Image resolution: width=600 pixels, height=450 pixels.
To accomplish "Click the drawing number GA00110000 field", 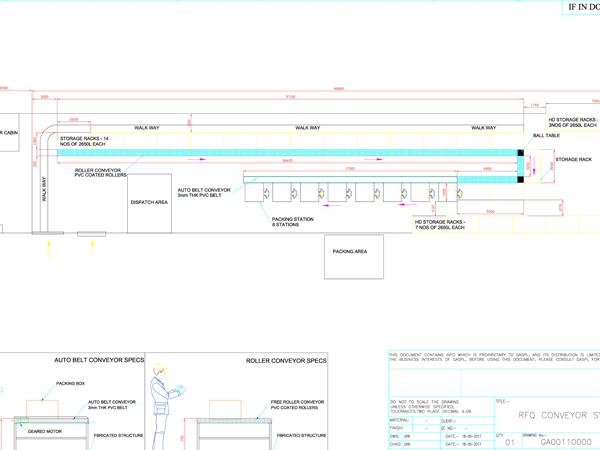I will click(565, 441).
